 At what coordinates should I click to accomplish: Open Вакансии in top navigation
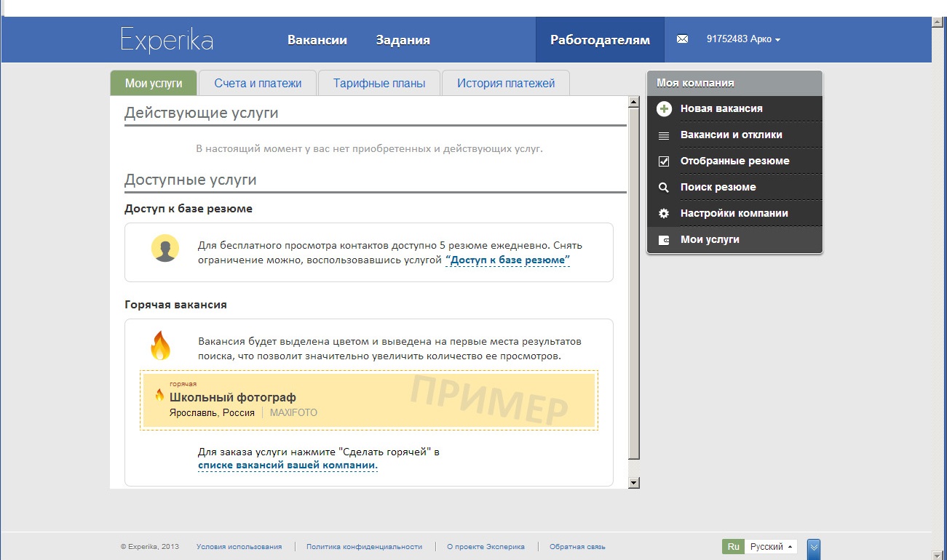[x=317, y=40]
